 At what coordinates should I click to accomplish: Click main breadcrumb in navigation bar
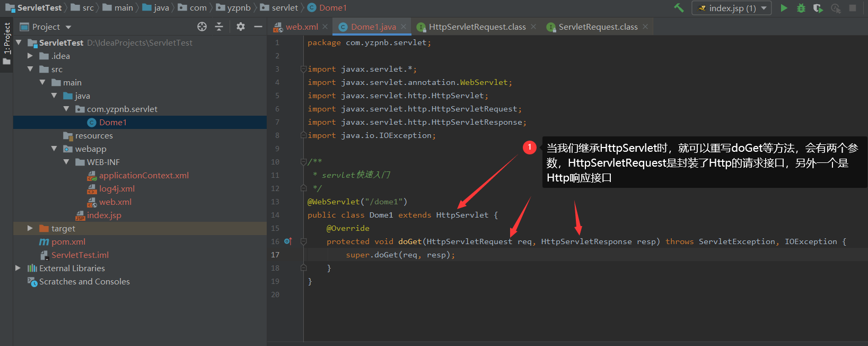coord(118,8)
